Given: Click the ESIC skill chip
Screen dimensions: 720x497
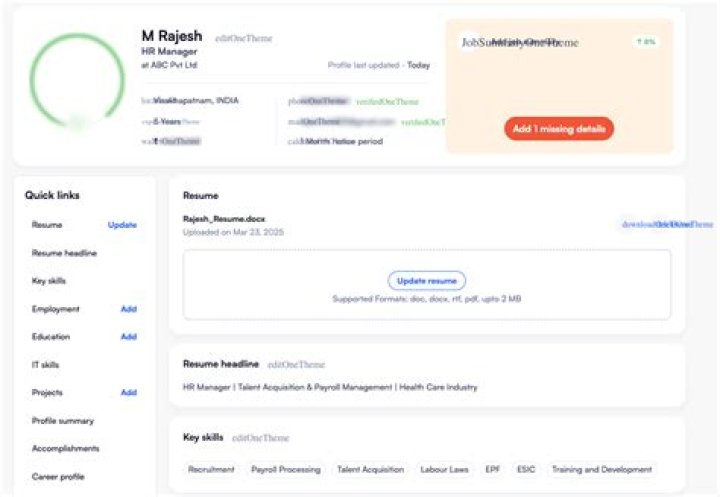Looking at the screenshot, I should [526, 469].
